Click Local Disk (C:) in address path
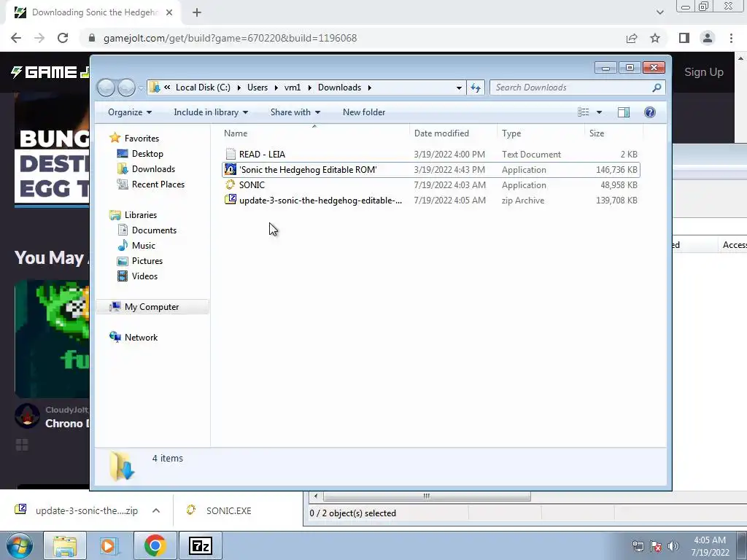 (x=203, y=87)
